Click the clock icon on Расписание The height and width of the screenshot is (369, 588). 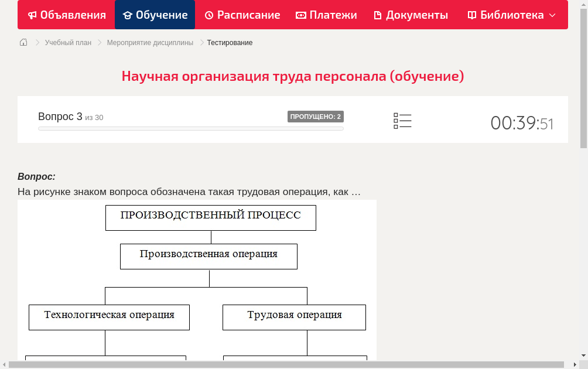[x=209, y=15]
